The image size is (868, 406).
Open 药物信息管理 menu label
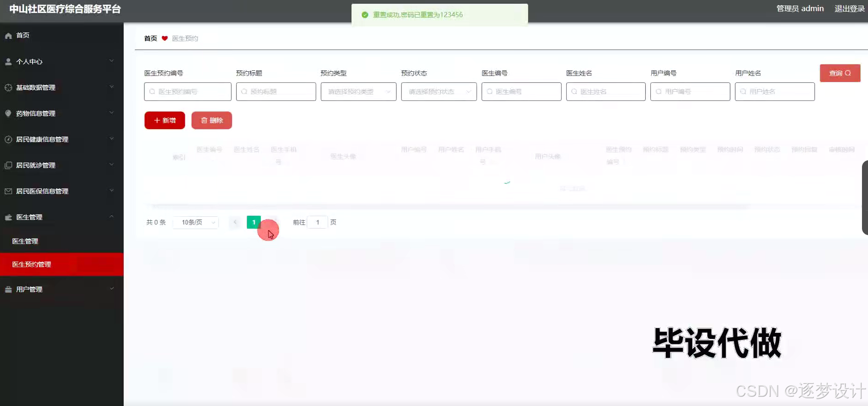36,113
